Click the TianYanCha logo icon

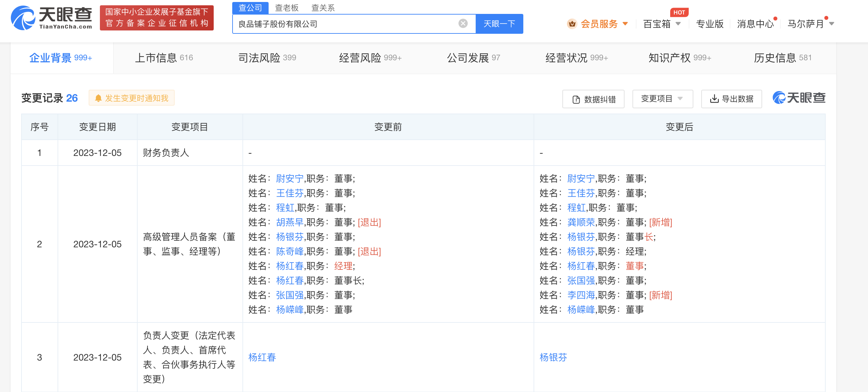(23, 18)
